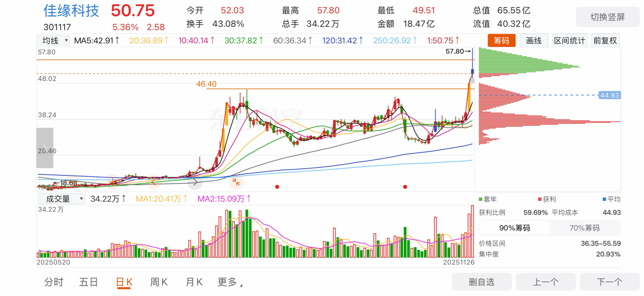Viewport: 644px width, 296px height.
Task: Open the 前复权 price adjustment selector
Action: pyautogui.click(x=605, y=40)
